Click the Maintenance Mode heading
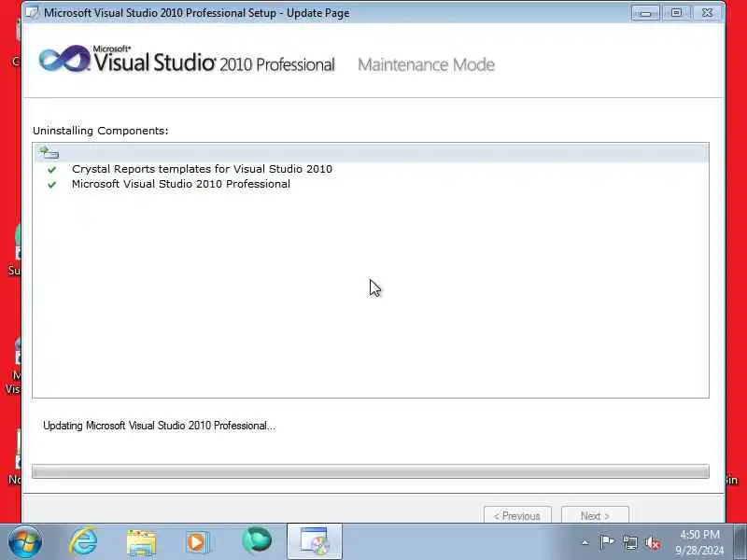The height and width of the screenshot is (560, 747). pos(427,64)
